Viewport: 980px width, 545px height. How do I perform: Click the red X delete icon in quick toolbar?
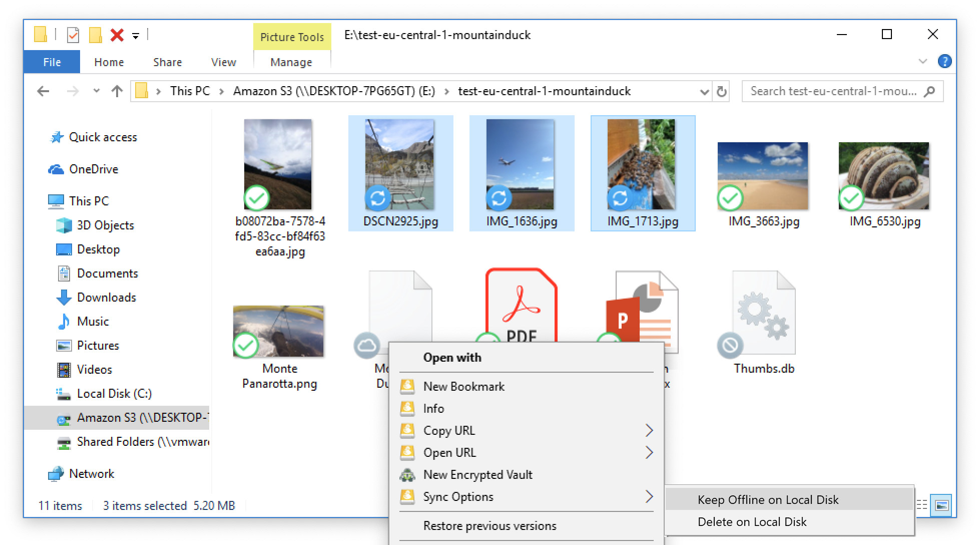point(117,35)
